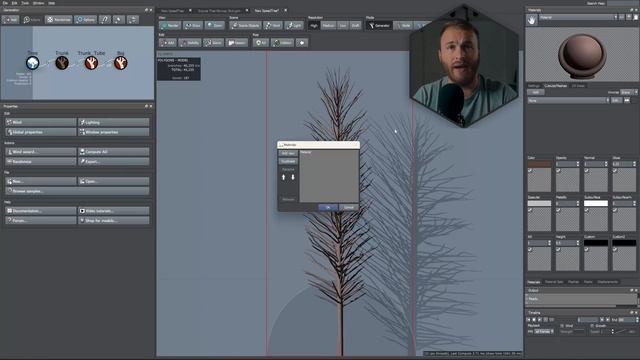Click Cancel in the Materials dialog
The width and height of the screenshot is (640, 360).
(349, 207)
